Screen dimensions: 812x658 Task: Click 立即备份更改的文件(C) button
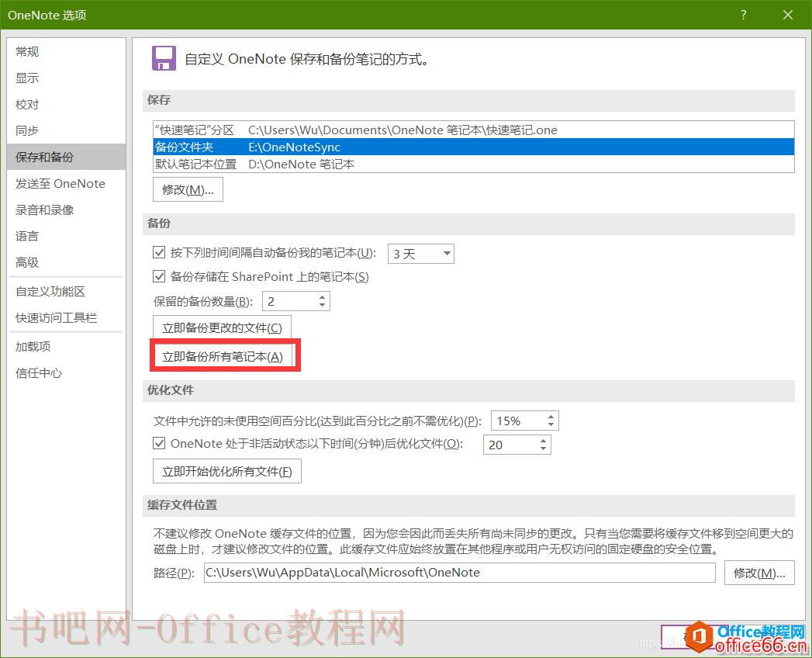[222, 328]
